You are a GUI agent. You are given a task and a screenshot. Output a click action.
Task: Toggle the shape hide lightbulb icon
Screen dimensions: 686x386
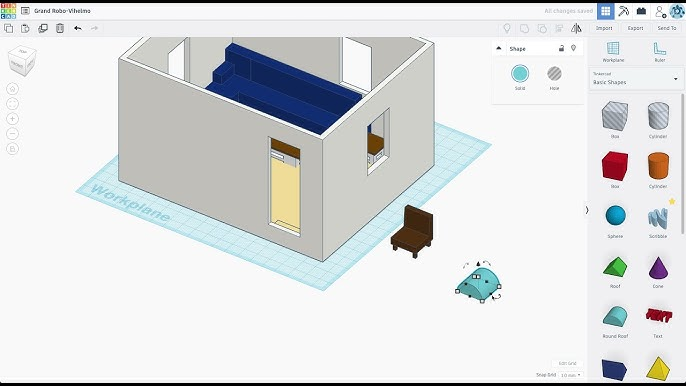(574, 48)
